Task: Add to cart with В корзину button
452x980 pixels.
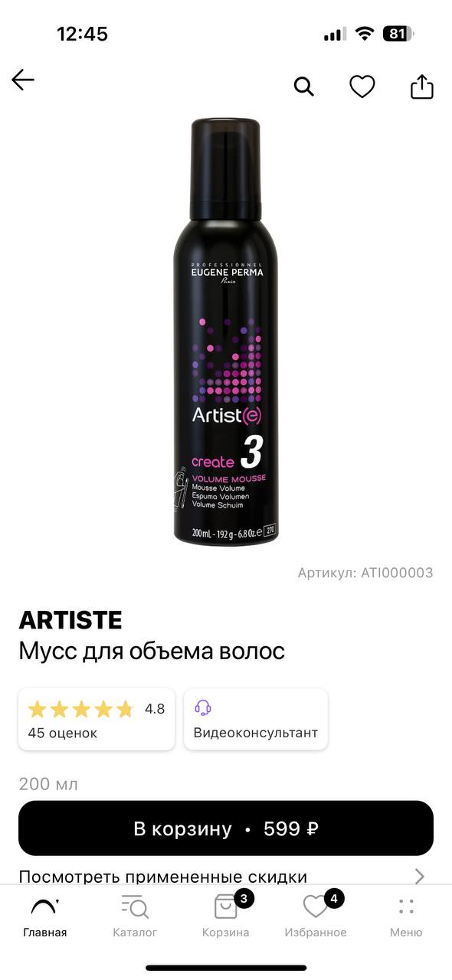Action: point(226,828)
